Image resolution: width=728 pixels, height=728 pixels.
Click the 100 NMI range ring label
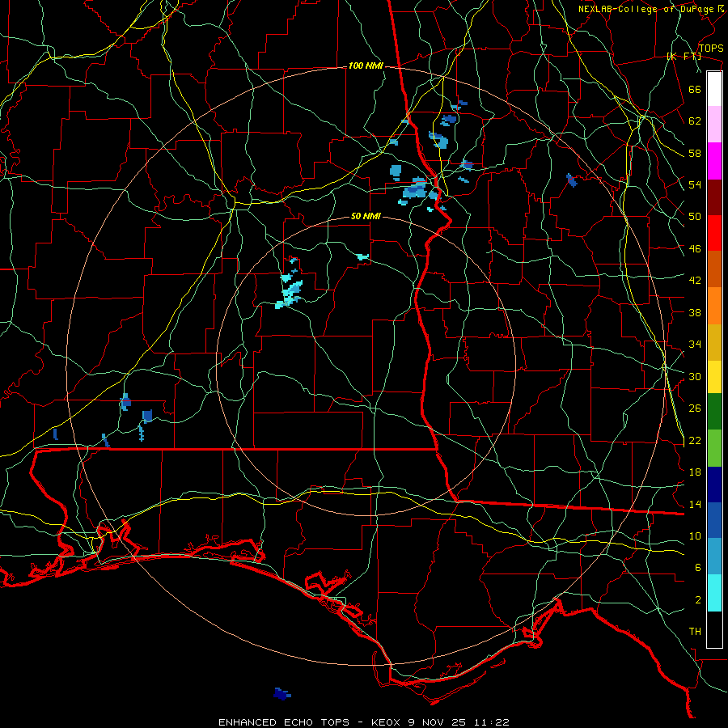[366, 66]
